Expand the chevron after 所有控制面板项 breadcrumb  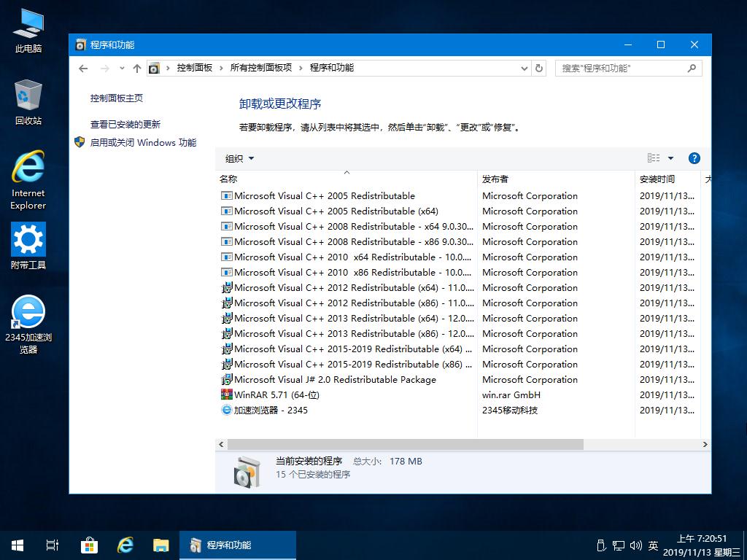coord(301,68)
